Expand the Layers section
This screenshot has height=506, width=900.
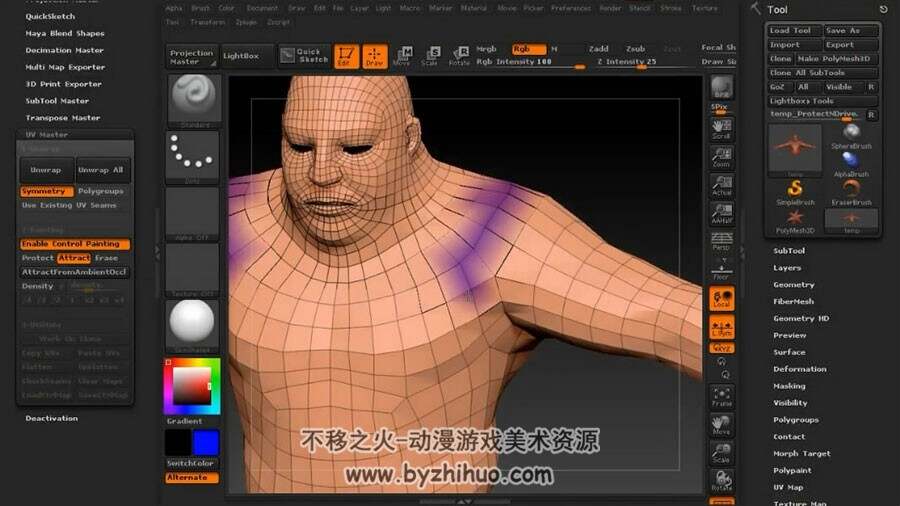pos(786,268)
